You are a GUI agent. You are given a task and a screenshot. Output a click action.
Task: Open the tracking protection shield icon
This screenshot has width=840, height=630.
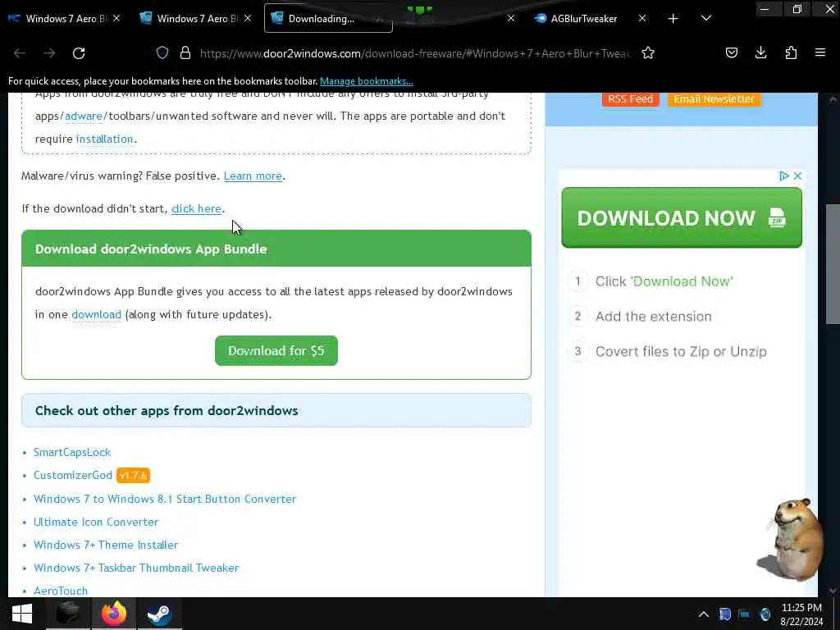pos(162,52)
